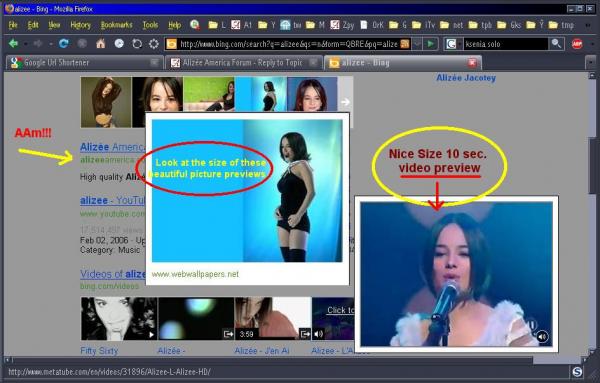
Task: Click the Adblock Plus ABP icon
Action: tap(577, 44)
